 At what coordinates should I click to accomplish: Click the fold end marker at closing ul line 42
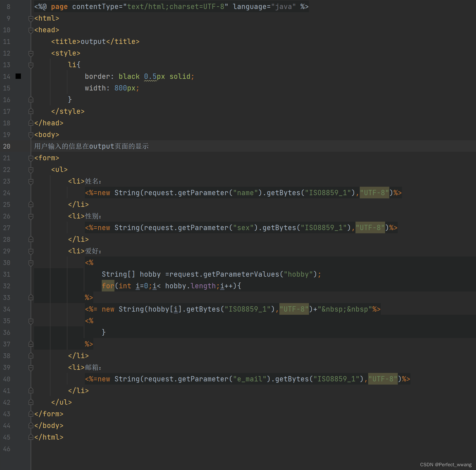[31, 402]
